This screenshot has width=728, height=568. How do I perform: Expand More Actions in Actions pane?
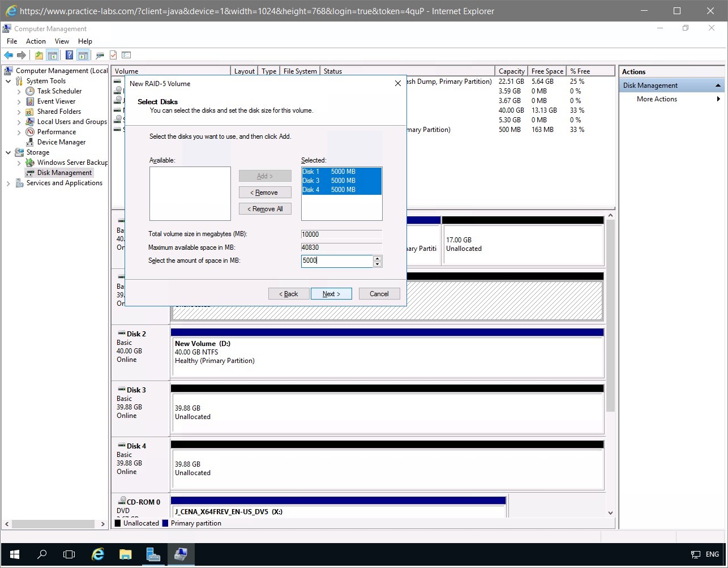point(657,99)
